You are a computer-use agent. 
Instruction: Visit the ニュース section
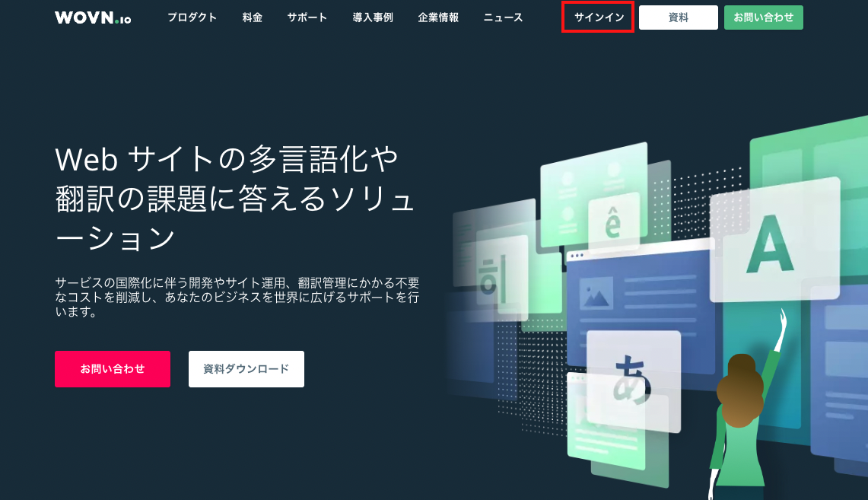tap(503, 18)
